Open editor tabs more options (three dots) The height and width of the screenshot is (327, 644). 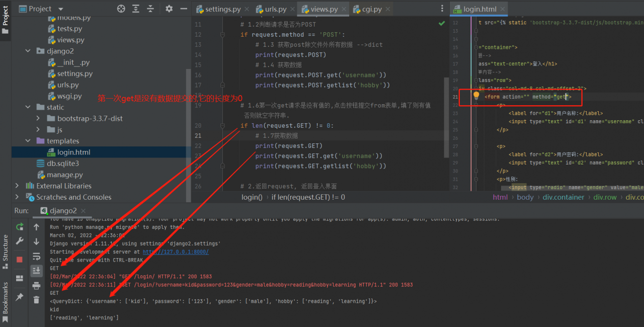[442, 9]
